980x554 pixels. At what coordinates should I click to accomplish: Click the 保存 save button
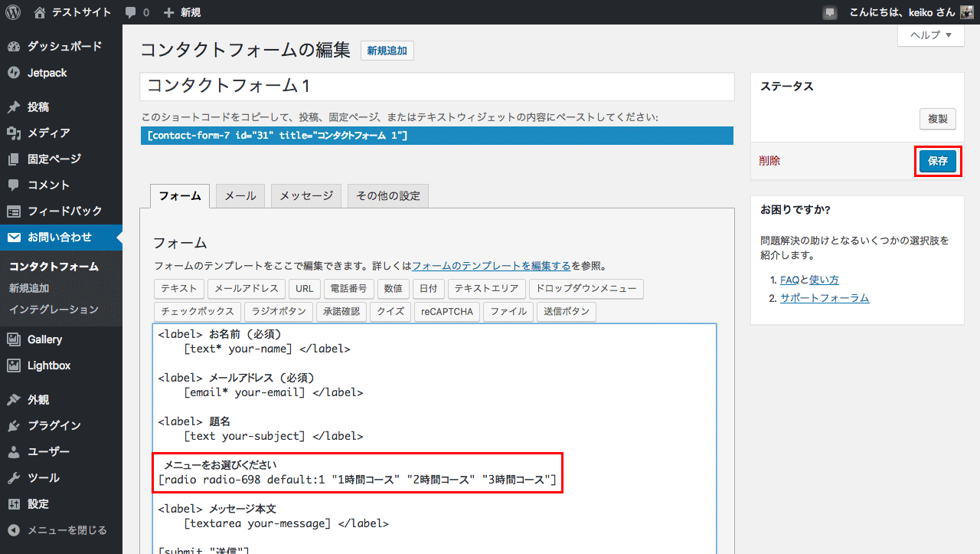(938, 161)
